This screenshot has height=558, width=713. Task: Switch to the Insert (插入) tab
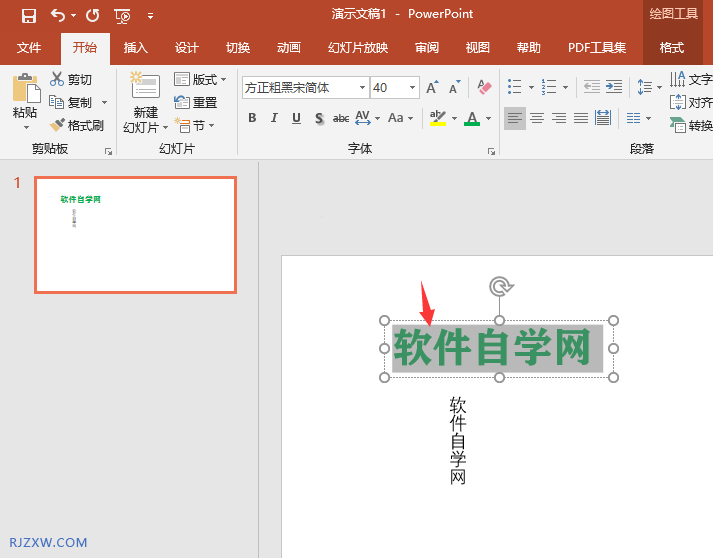pyautogui.click(x=135, y=47)
